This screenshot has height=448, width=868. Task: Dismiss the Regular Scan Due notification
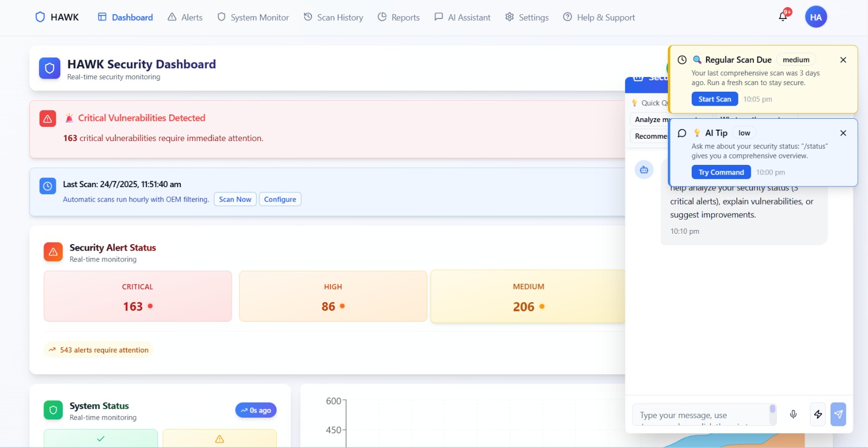coord(843,60)
